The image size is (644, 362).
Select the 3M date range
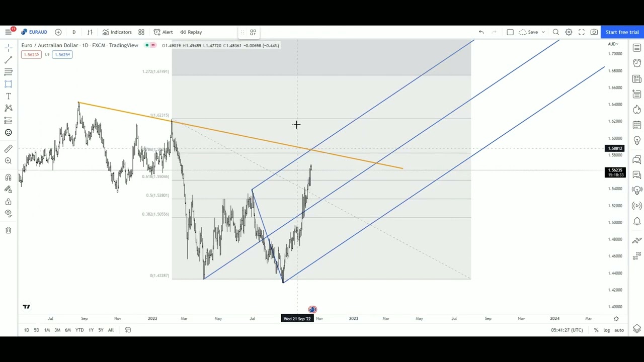pyautogui.click(x=57, y=330)
